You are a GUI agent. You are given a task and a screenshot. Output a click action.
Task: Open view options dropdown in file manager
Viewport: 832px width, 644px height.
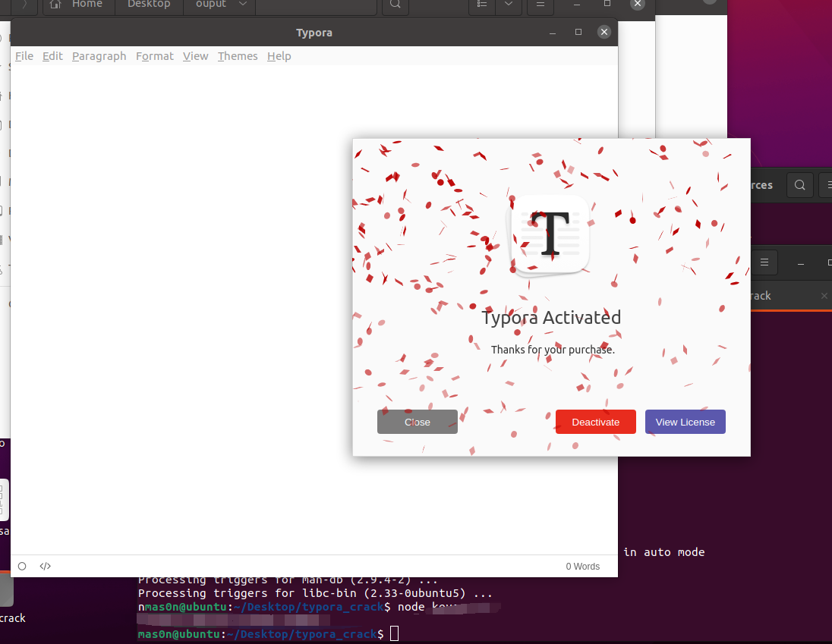pos(509,5)
